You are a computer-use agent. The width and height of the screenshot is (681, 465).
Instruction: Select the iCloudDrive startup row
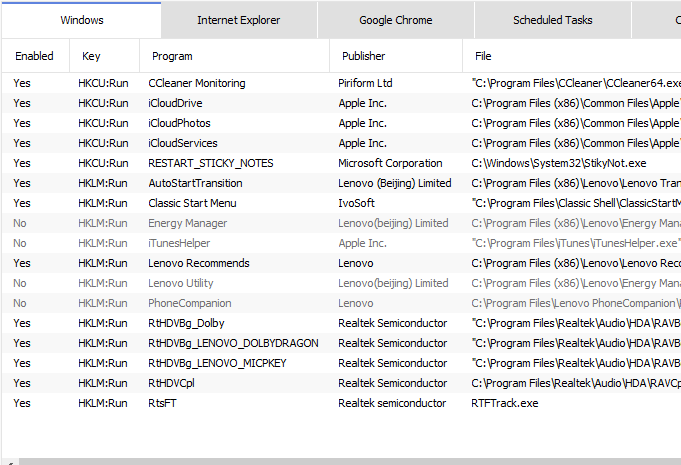pyautogui.click(x=175, y=103)
